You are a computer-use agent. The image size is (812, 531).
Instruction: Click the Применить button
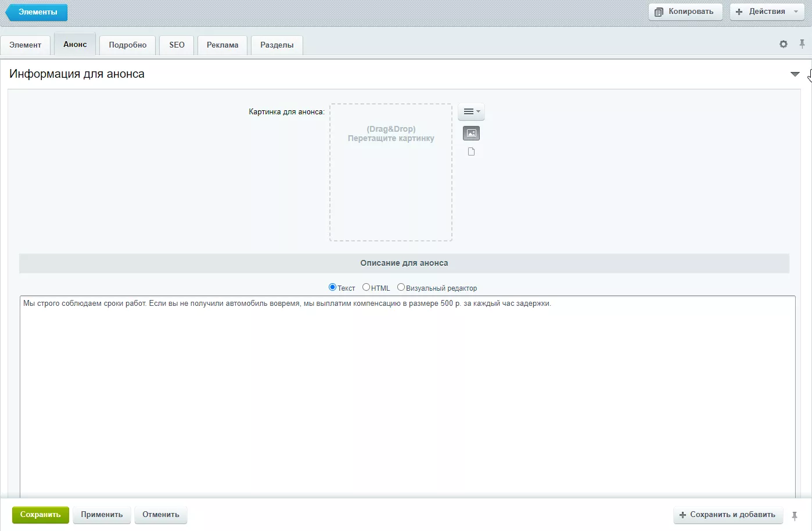[102, 515]
